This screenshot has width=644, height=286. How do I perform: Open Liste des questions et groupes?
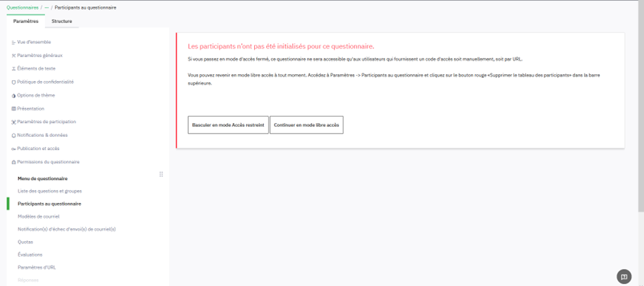(x=50, y=191)
